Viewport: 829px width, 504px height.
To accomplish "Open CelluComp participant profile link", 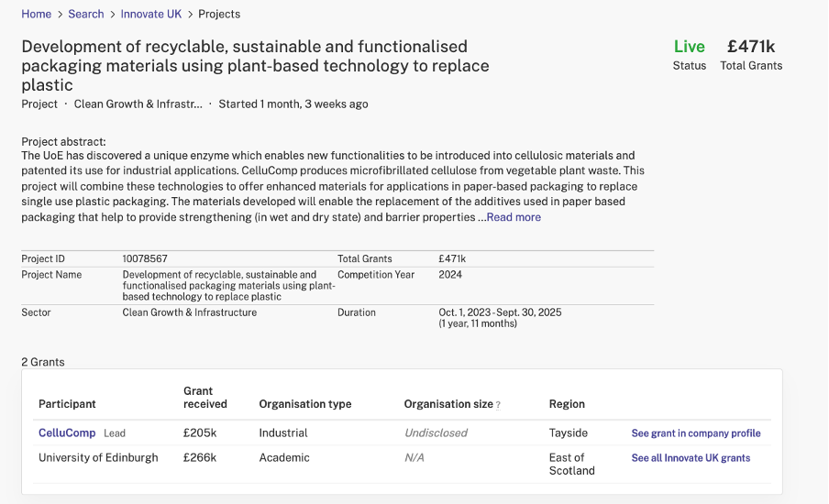I will [67, 433].
